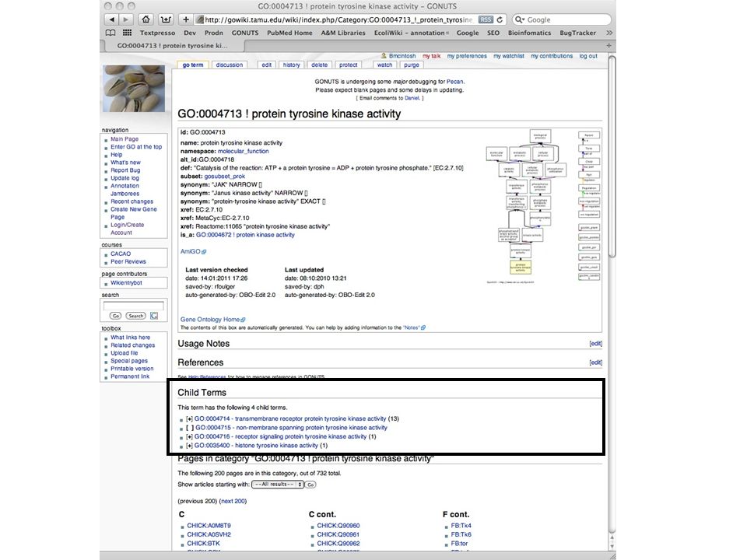
Task: Open the All results dropdown
Action: 278,485
